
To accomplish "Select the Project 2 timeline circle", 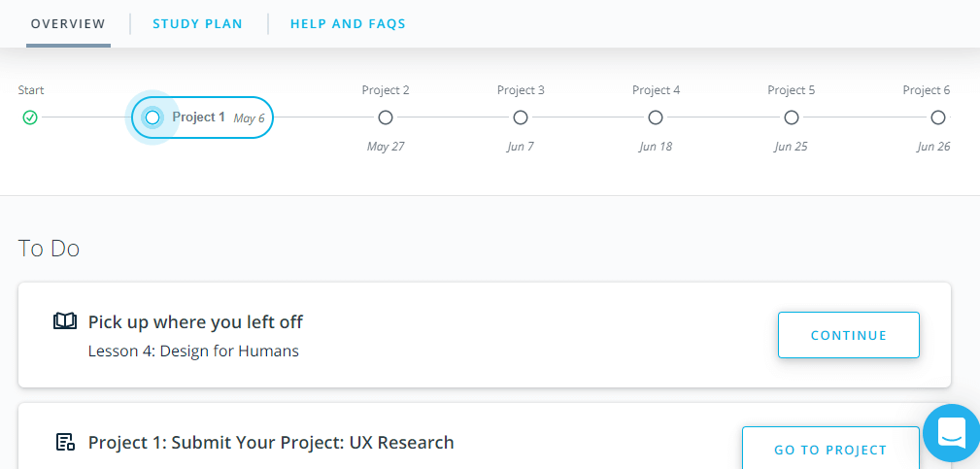I will tap(386, 117).
